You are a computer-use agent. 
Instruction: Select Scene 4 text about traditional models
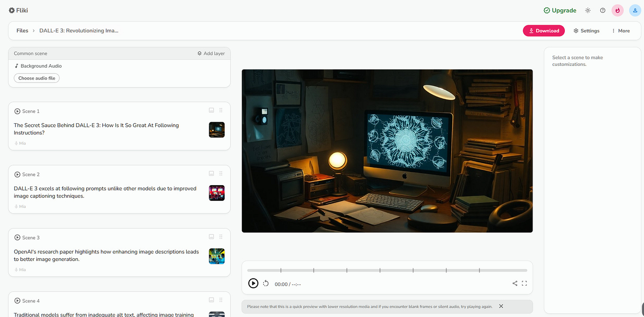click(x=104, y=314)
